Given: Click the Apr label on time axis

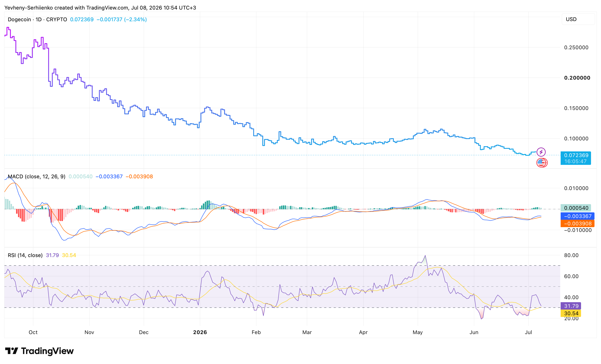Looking at the screenshot, I should (x=363, y=332).
